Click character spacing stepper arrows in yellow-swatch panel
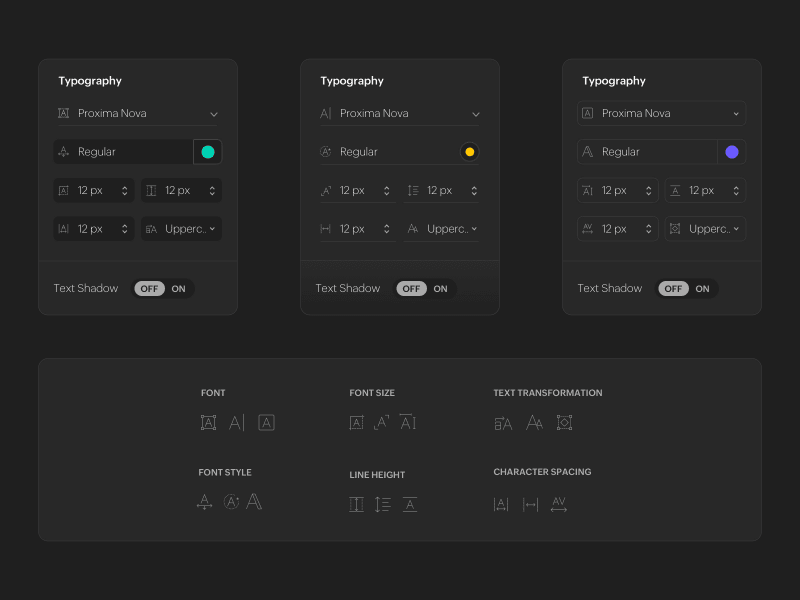Image resolution: width=800 pixels, height=600 pixels. coord(387,229)
